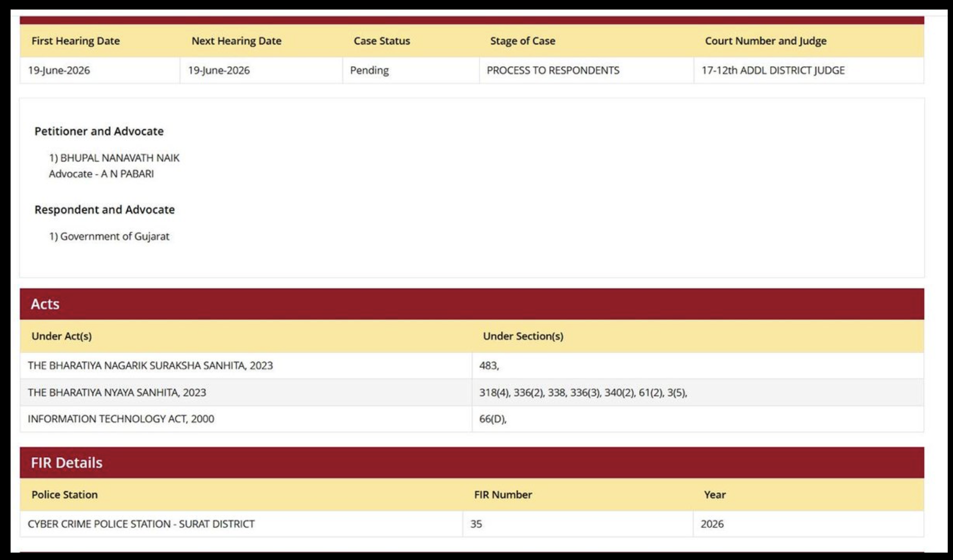
Task: Select the First Hearing Date column header
Action: tap(76, 41)
